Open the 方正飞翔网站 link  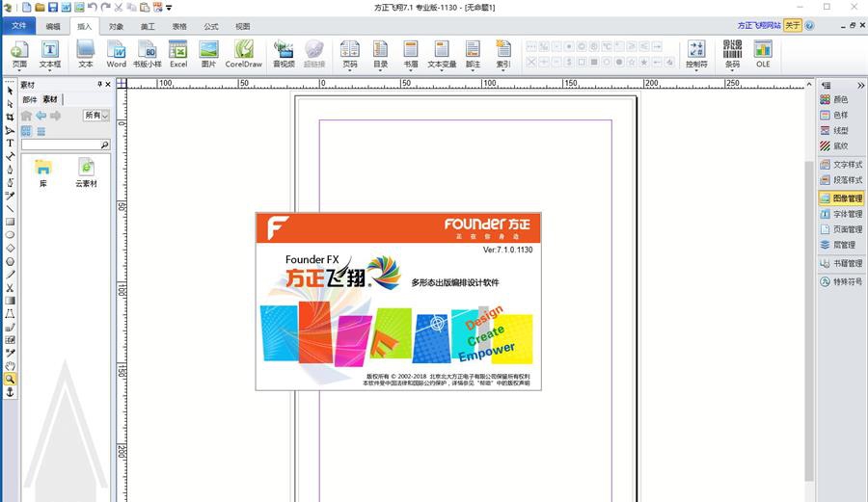click(x=759, y=25)
